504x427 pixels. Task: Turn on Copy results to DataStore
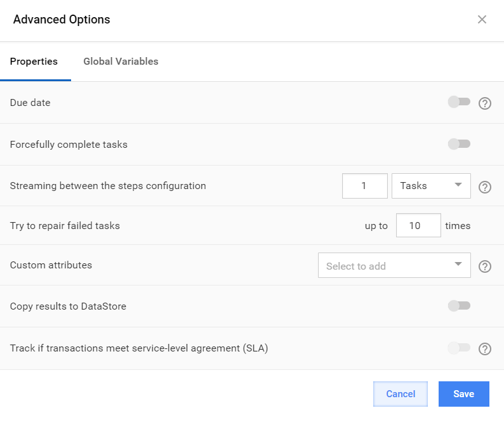coord(459,306)
